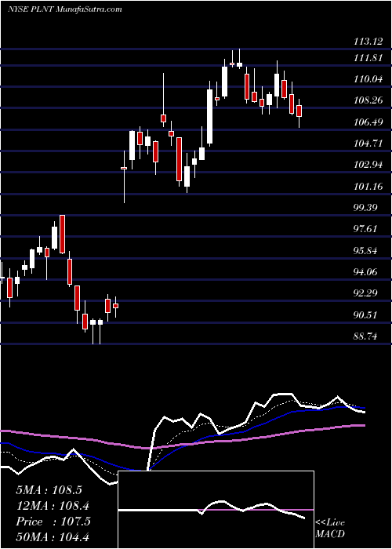The image size is (392, 549).
Task: Click the 5MA : 108.5 readout
Action: click(49, 489)
